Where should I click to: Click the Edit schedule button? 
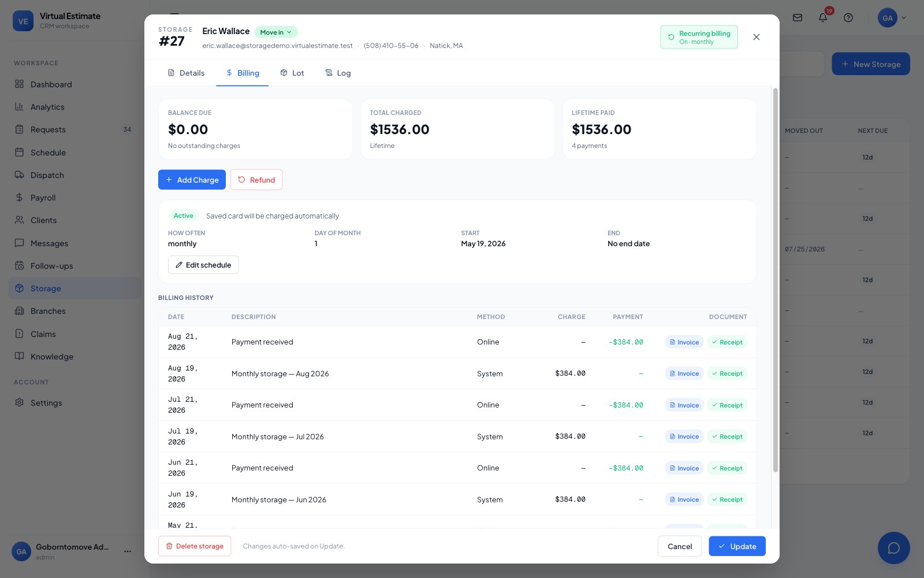203,265
